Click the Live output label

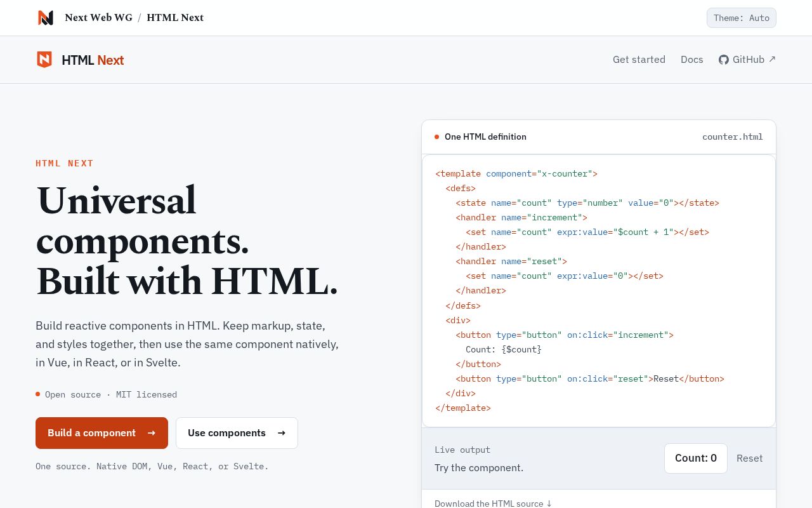pyautogui.click(x=462, y=450)
